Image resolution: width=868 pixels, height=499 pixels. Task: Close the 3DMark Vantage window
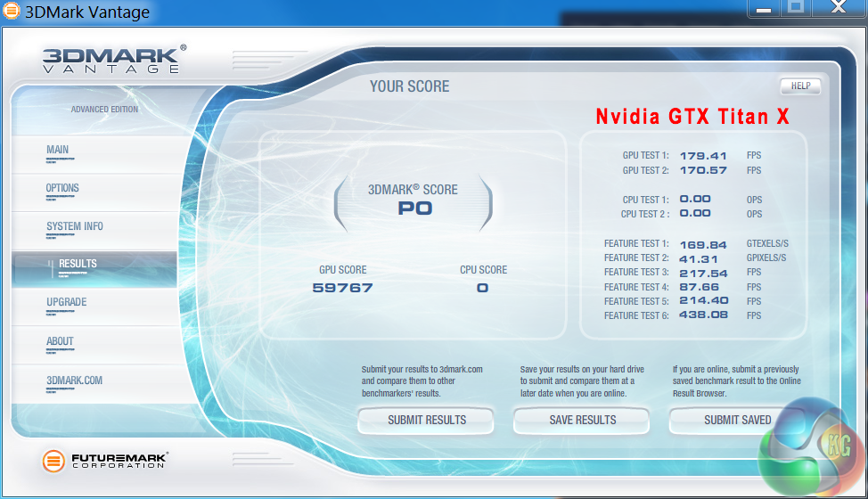[839, 8]
